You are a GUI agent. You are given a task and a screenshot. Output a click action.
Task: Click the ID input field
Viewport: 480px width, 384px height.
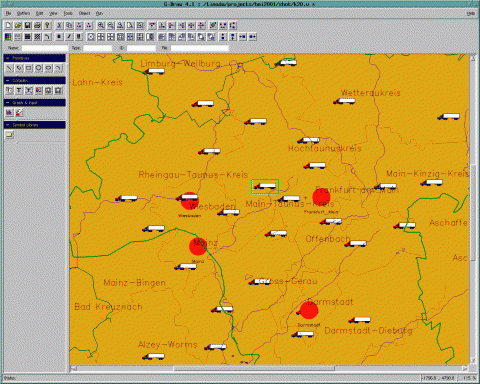click(141, 48)
